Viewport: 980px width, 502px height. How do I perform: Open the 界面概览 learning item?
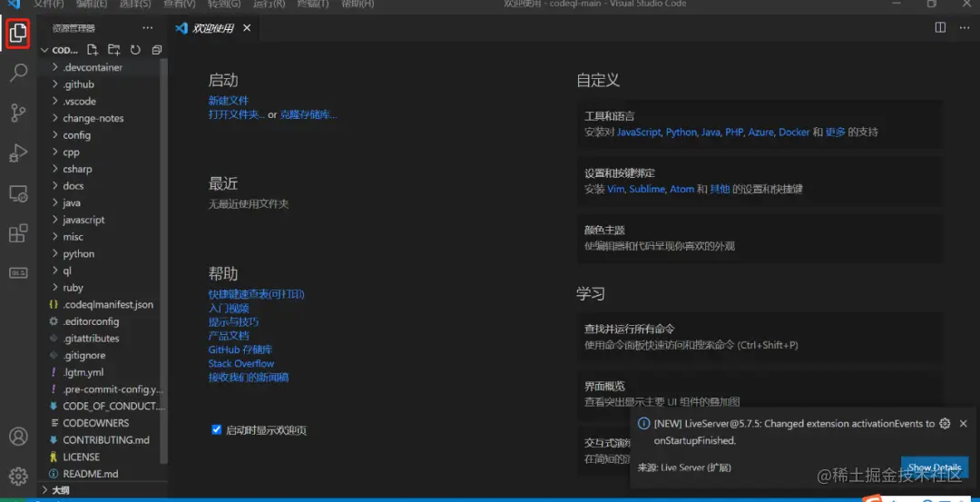(759, 394)
